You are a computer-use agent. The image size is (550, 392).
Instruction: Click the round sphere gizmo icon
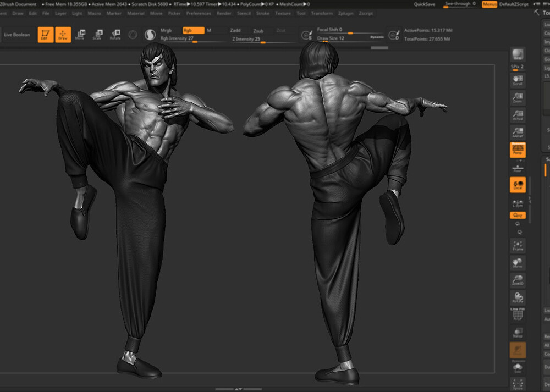[x=133, y=35]
